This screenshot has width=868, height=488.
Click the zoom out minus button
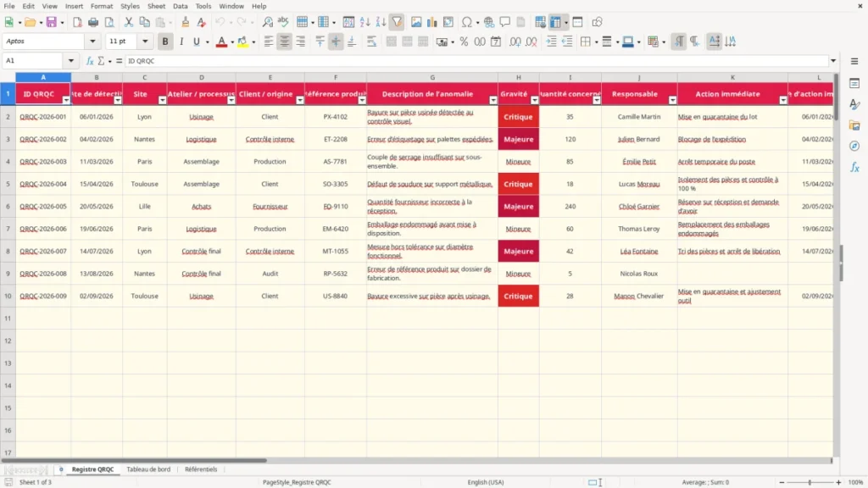[x=782, y=482]
